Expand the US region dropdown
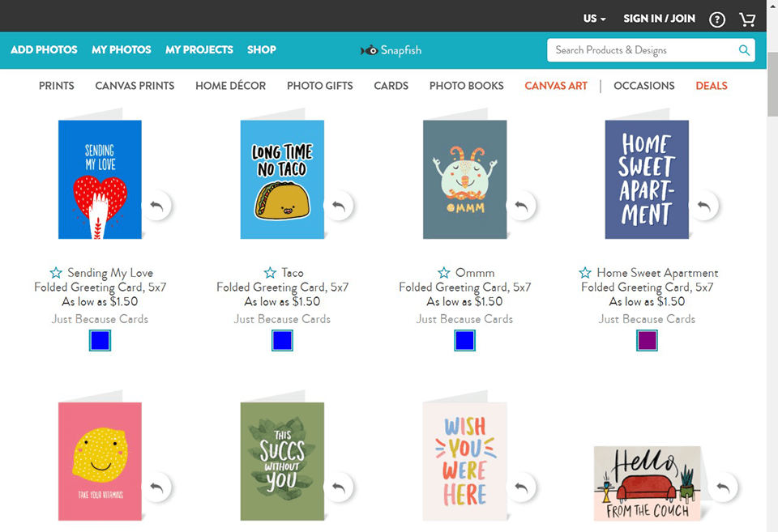Screen dimensions: 778x532 pyautogui.click(x=594, y=19)
